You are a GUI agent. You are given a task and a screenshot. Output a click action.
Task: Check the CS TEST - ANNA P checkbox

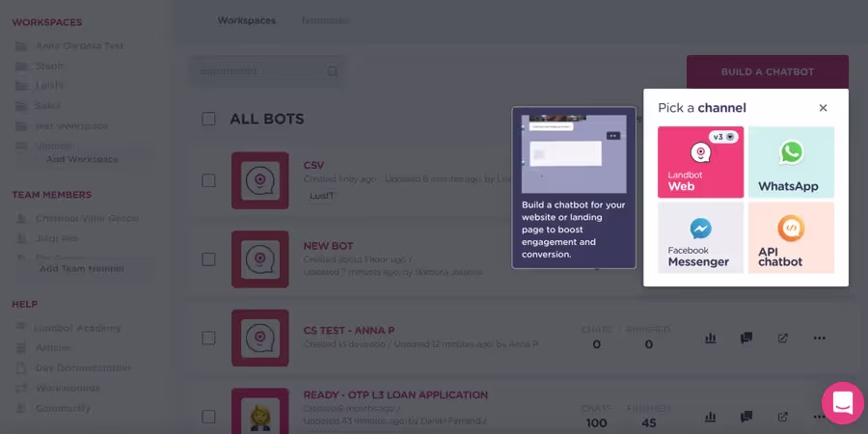tap(208, 338)
